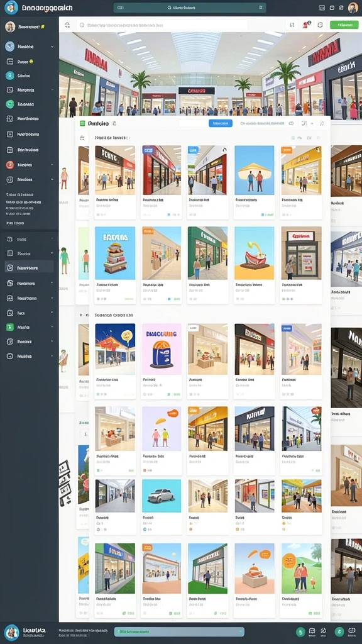Screen dimensions: 362x644
Task: Click the blue circular logo at the top-left
Action: coord(11,8)
